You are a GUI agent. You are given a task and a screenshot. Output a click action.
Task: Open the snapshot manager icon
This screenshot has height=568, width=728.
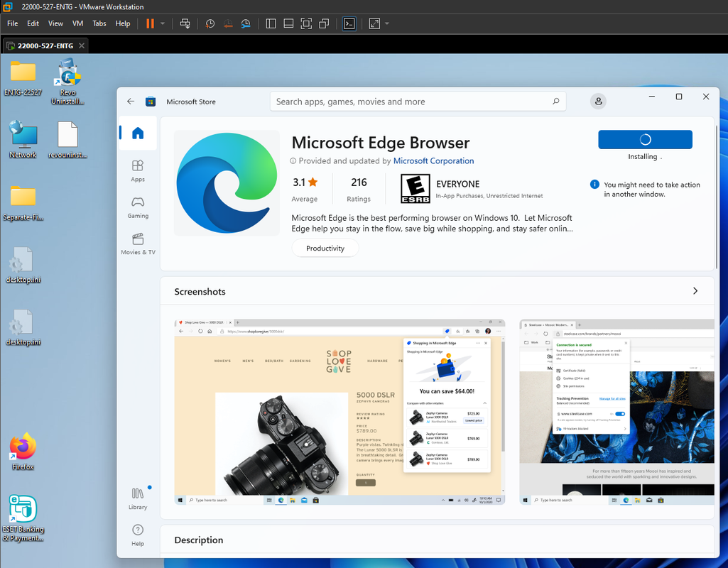point(246,23)
